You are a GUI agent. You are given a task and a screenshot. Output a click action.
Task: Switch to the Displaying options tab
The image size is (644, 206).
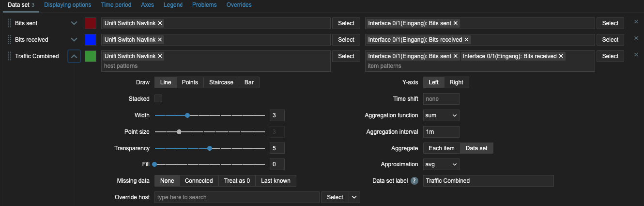[x=67, y=5]
